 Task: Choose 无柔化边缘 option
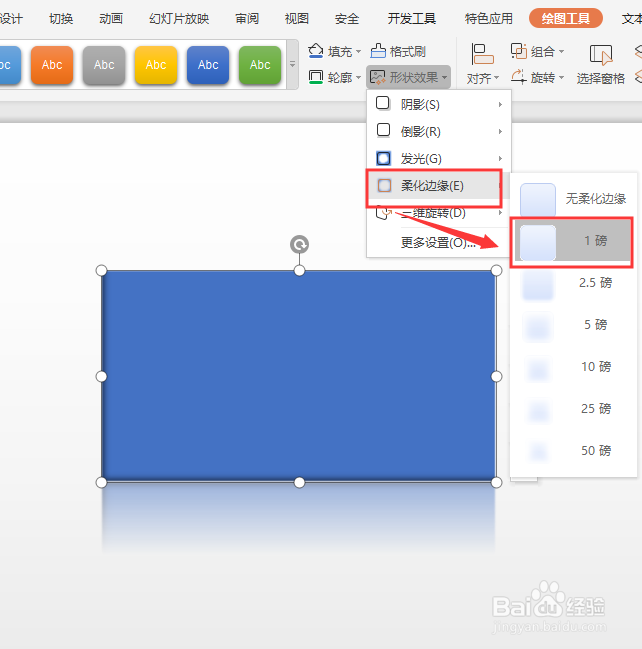pyautogui.click(x=573, y=199)
